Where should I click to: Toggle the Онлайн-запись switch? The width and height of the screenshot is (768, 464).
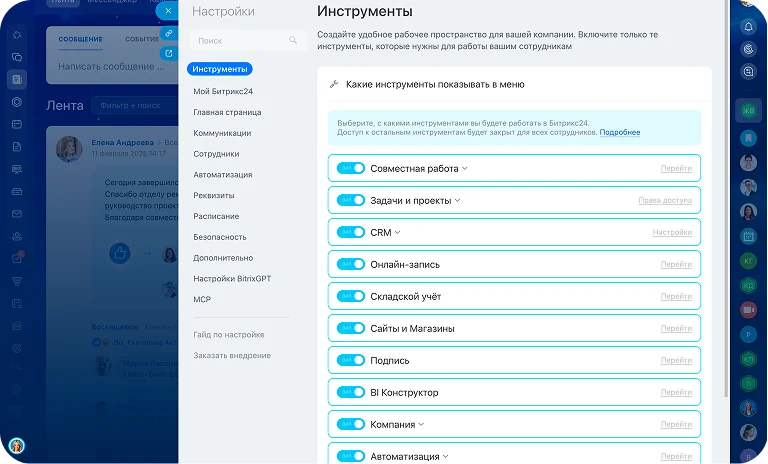[351, 264]
